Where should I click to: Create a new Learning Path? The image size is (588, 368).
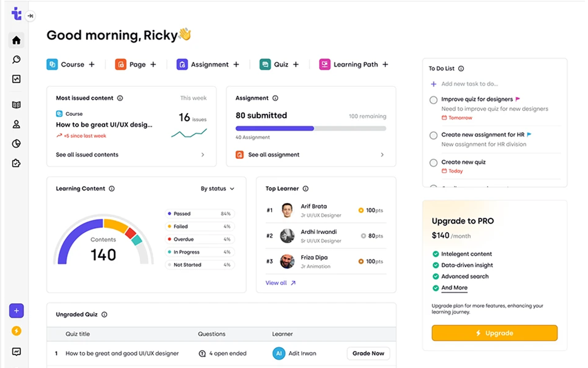[385, 64]
